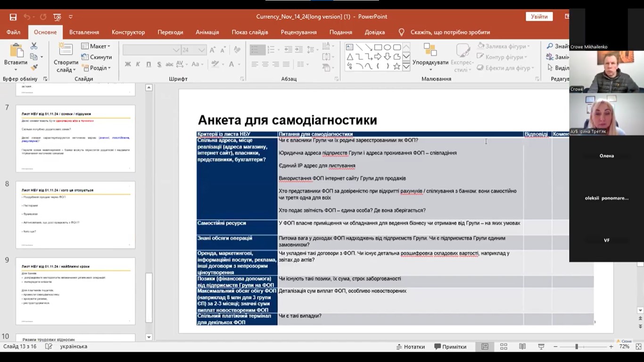Click the Undo arrow in quick access toolbar
This screenshot has height=362, width=644.
pyautogui.click(x=27, y=16)
